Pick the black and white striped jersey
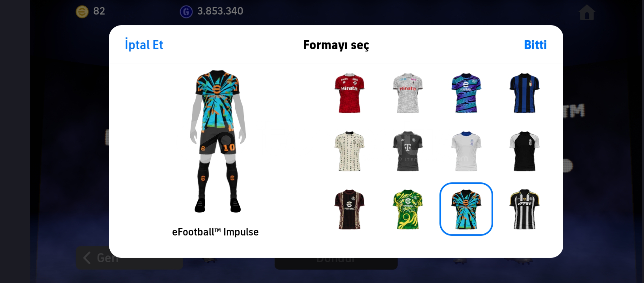644x283 pixels. (x=524, y=209)
